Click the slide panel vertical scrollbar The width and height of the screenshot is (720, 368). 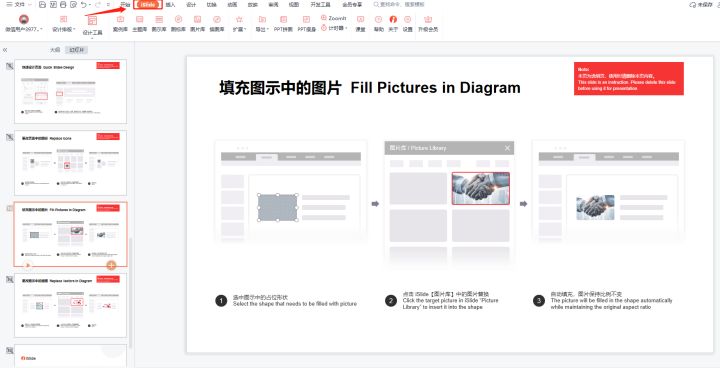[130, 293]
